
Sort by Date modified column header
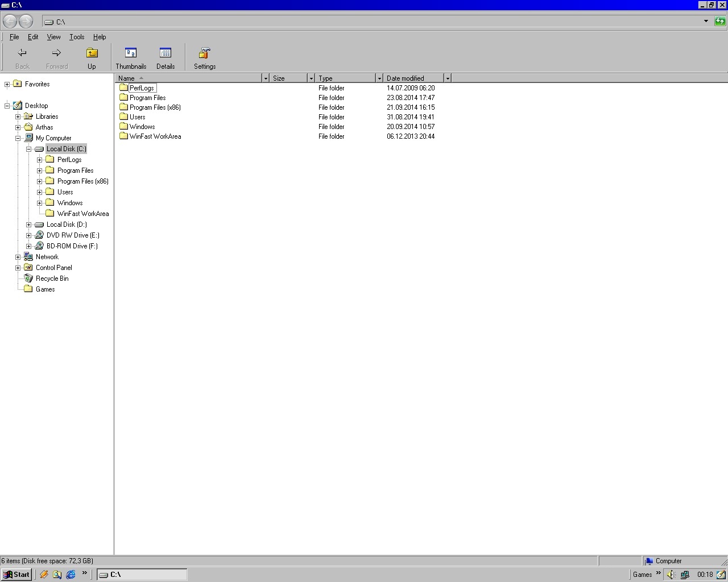(x=413, y=78)
